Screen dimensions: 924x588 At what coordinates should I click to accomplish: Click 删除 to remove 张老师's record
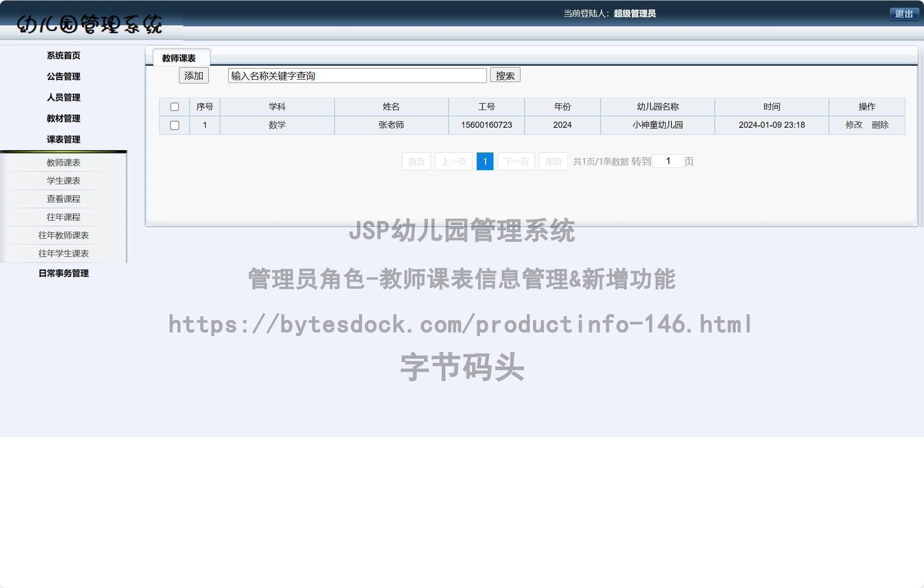coord(881,125)
